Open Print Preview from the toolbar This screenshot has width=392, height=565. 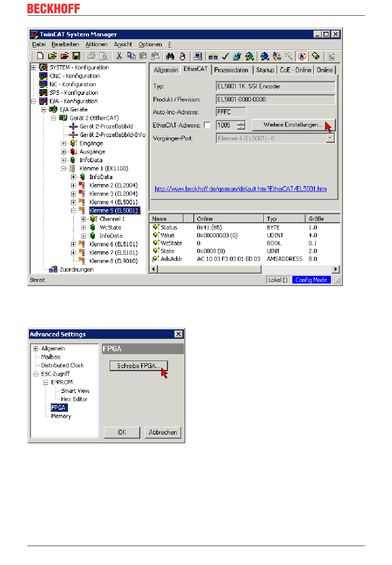(x=104, y=56)
